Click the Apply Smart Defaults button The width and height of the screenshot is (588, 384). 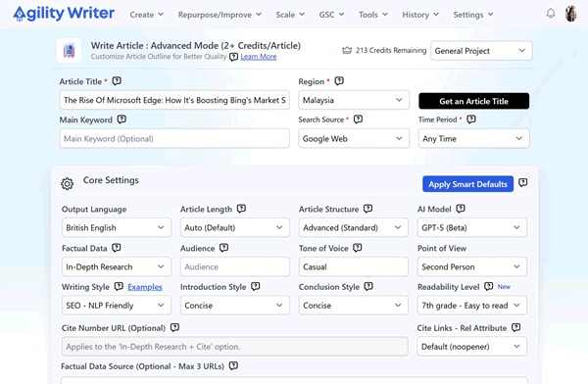click(467, 184)
